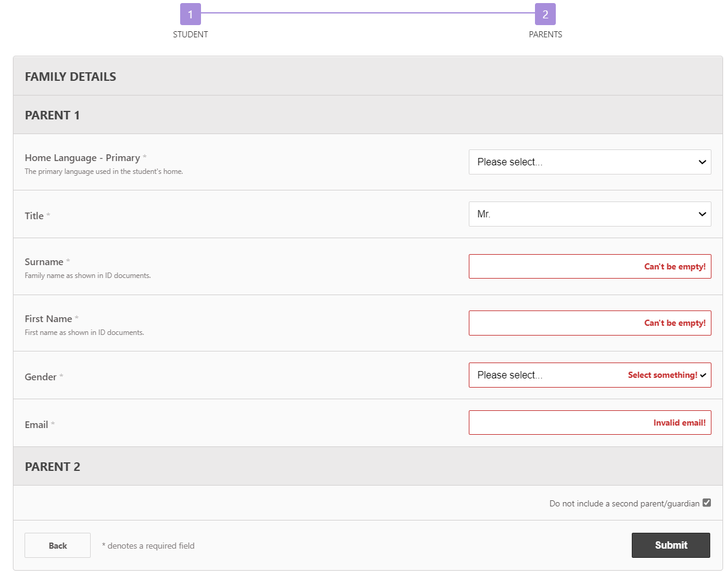Open Home Language - Primary dropdown
The width and height of the screenshot is (728, 575).
click(x=590, y=162)
